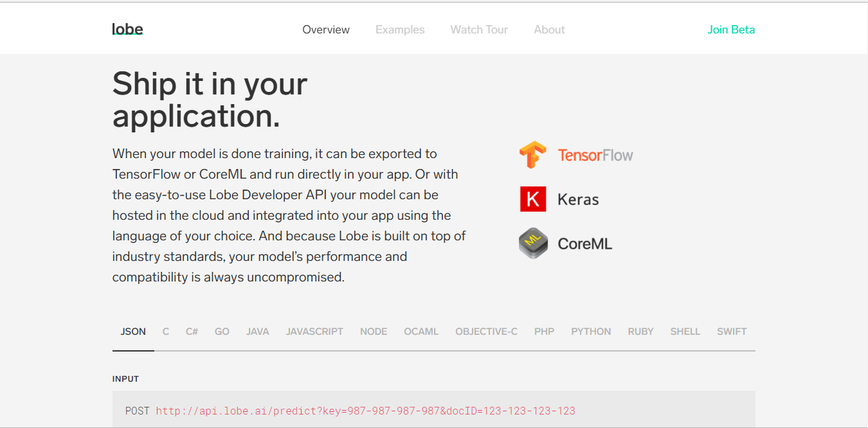Click the lobe logo

[127, 29]
